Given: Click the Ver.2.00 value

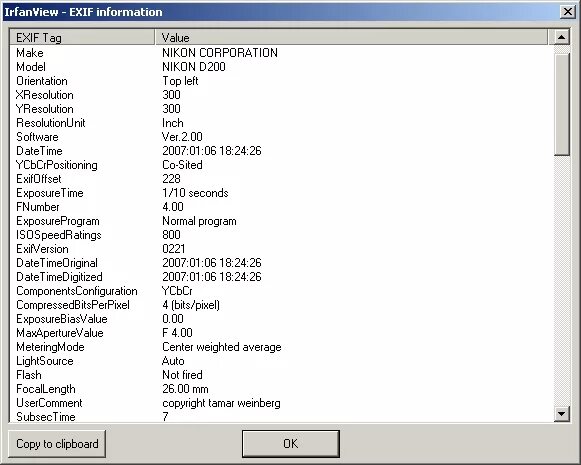Looking at the screenshot, I should [x=182, y=137].
